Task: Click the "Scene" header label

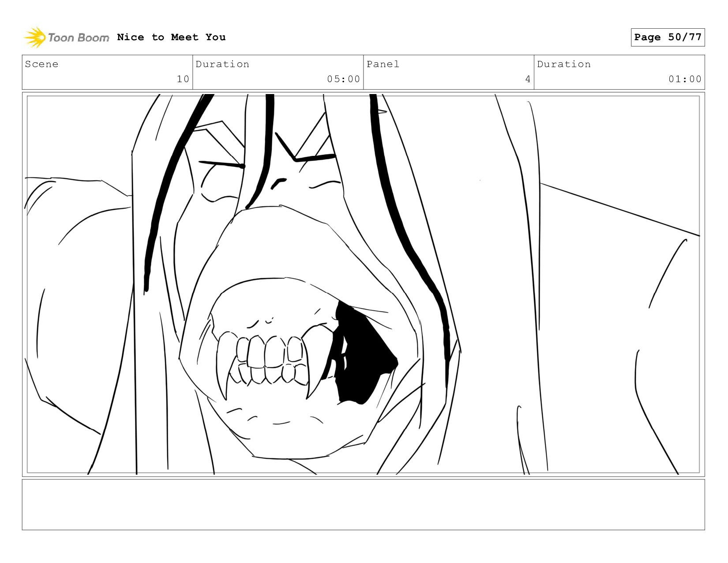Action: [x=41, y=64]
